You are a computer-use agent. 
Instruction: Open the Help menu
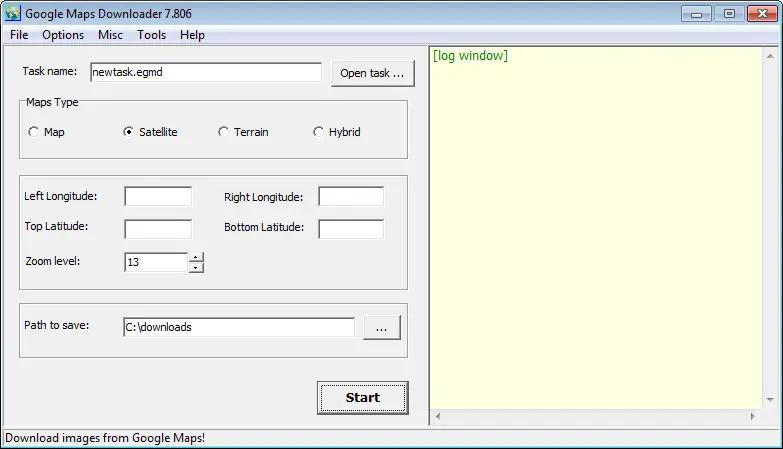pos(192,35)
